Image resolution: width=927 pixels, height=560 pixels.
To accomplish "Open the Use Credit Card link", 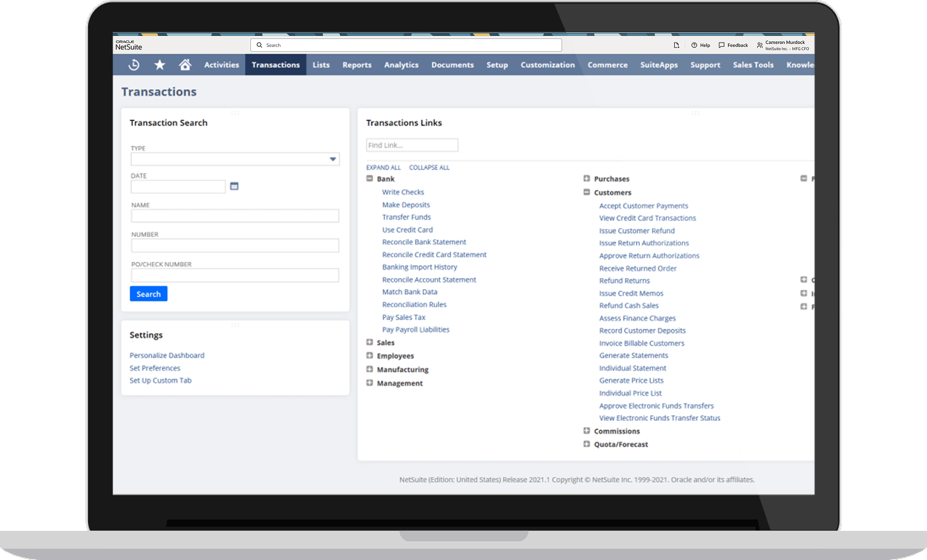I will (407, 229).
